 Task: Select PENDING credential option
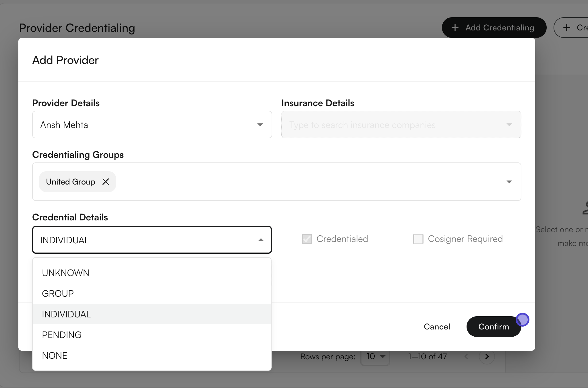tap(152, 335)
